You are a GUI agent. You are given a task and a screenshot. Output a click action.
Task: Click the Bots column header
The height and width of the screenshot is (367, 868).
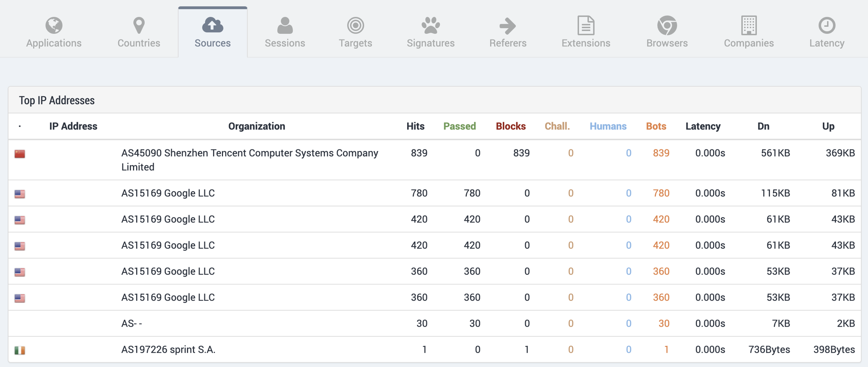[656, 126]
